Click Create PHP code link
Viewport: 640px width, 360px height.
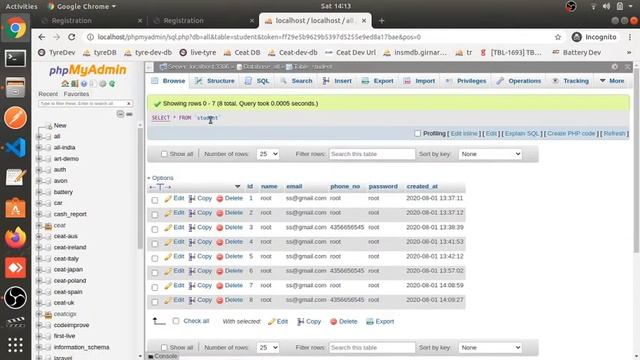point(571,133)
